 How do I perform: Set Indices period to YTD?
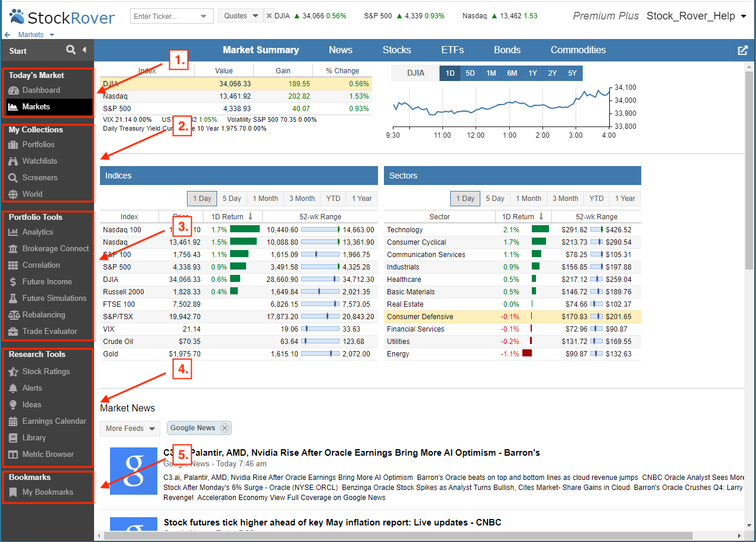coord(333,199)
